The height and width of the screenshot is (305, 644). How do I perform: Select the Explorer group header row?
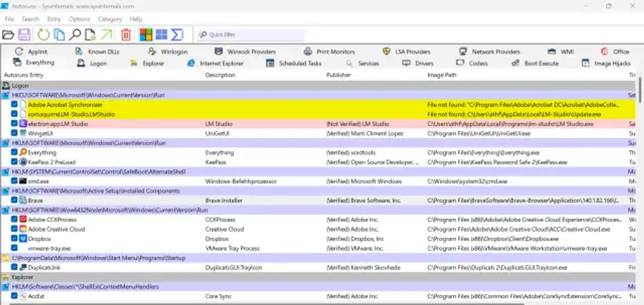pos(319,277)
